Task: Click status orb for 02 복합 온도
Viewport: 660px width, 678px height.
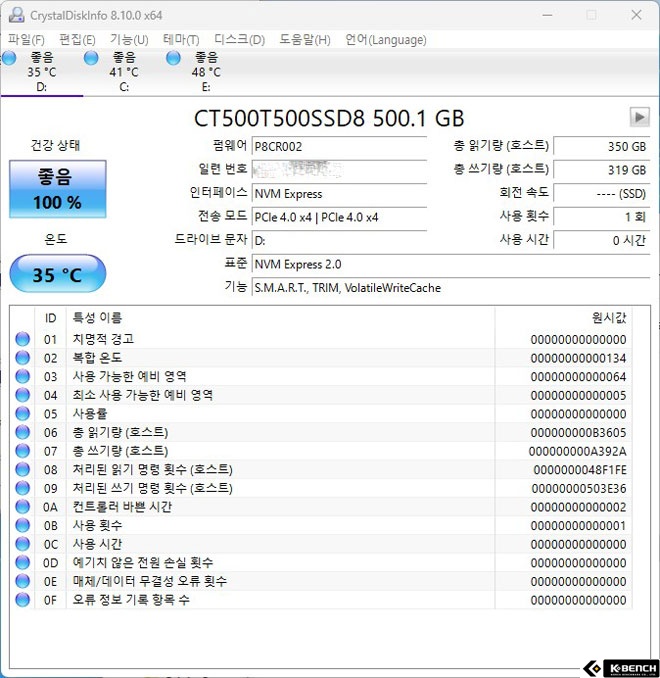Action: tap(22, 358)
